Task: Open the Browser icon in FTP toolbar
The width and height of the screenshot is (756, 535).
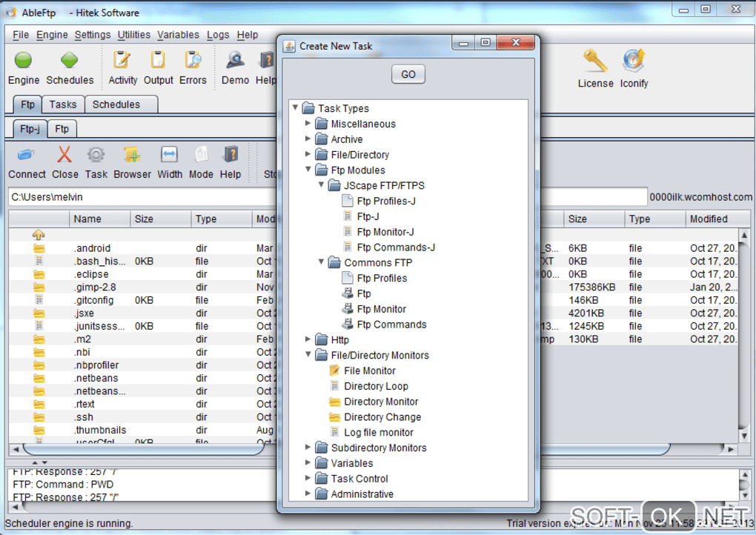Action: click(132, 155)
